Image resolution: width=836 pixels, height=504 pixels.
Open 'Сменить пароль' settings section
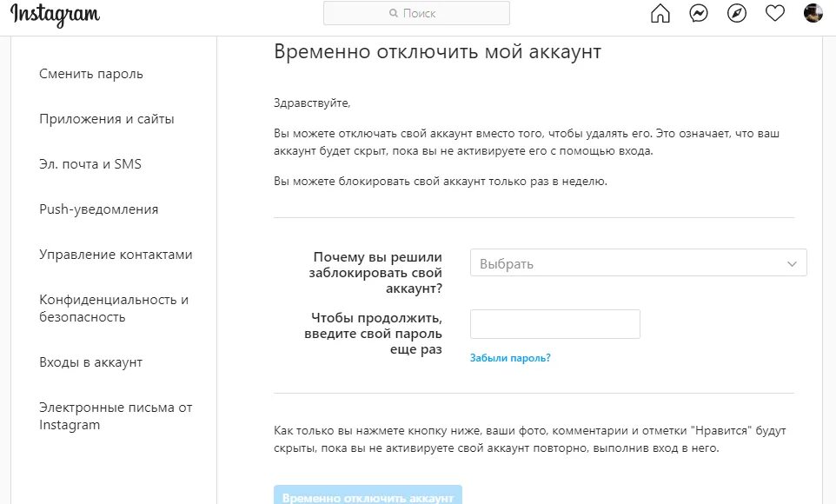91,74
